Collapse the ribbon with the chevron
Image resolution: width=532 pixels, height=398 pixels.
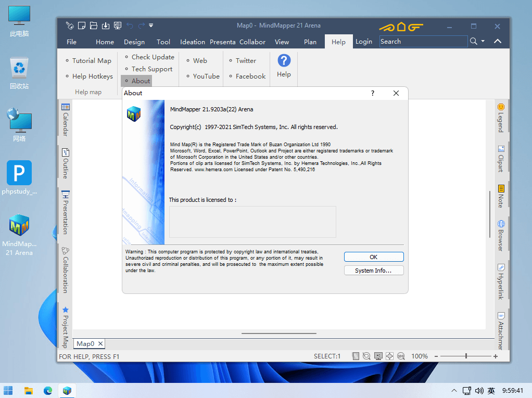(x=498, y=41)
